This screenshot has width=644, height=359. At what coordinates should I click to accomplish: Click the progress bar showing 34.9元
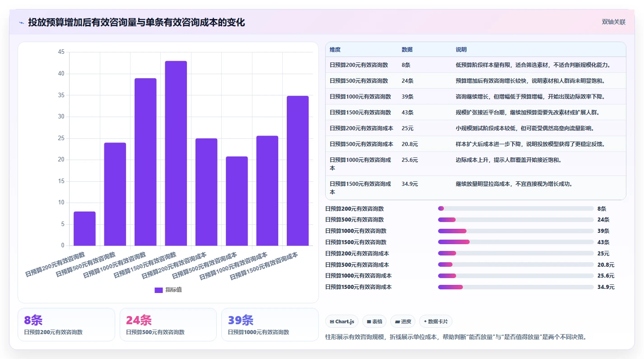pyautogui.click(x=516, y=287)
